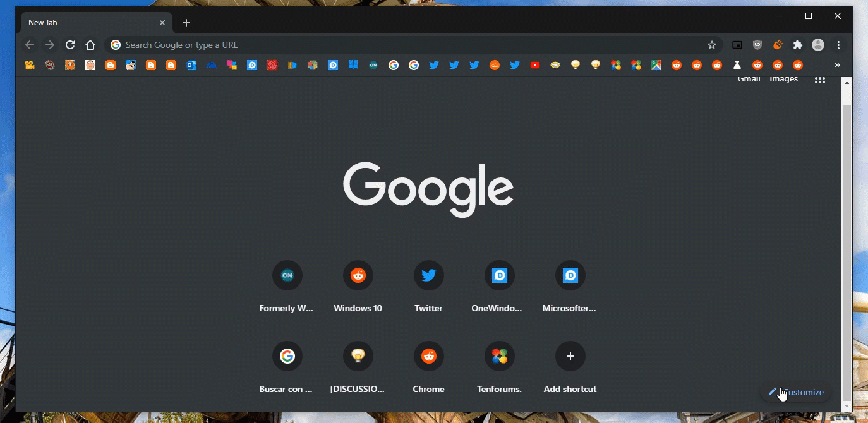Open the Google apps grid
868x423 pixels.
point(820,80)
